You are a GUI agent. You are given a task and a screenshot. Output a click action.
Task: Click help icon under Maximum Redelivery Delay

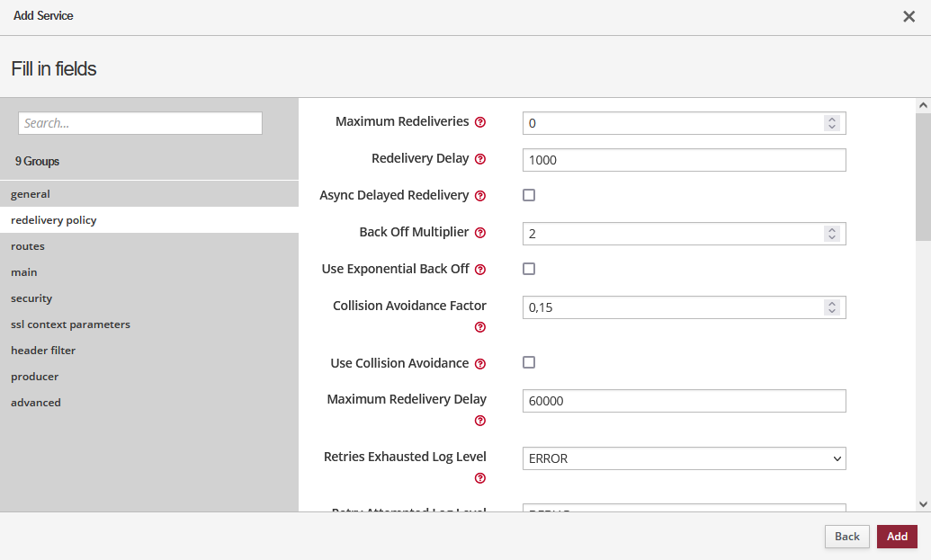(480, 421)
